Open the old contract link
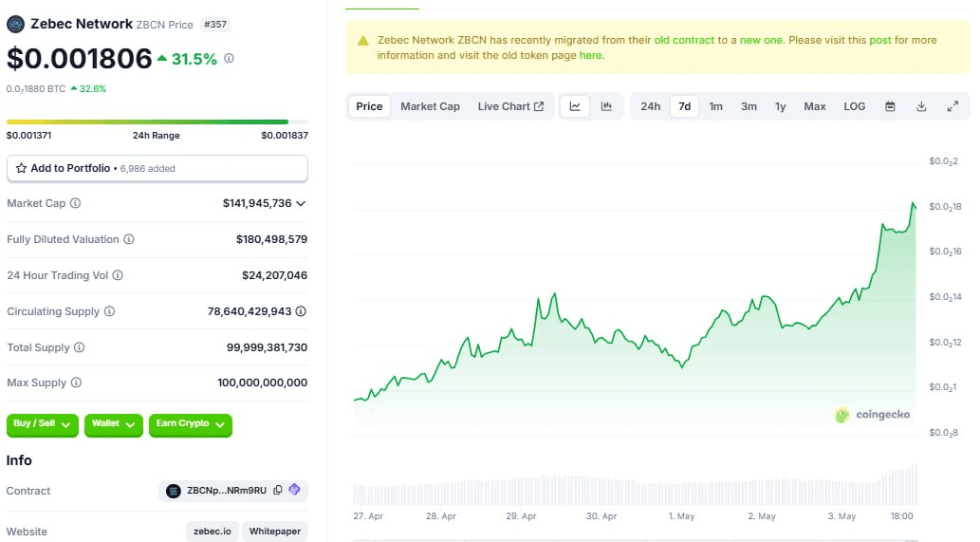Screen dimensions: 980x542 [684, 40]
